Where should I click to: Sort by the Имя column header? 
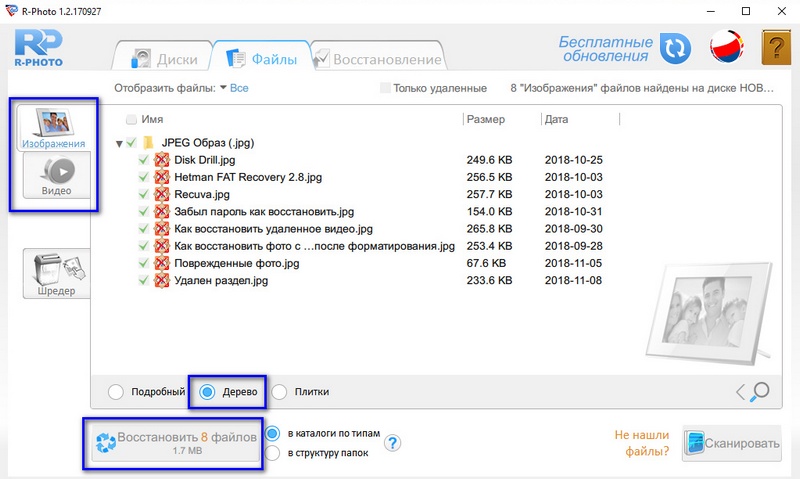[152, 119]
